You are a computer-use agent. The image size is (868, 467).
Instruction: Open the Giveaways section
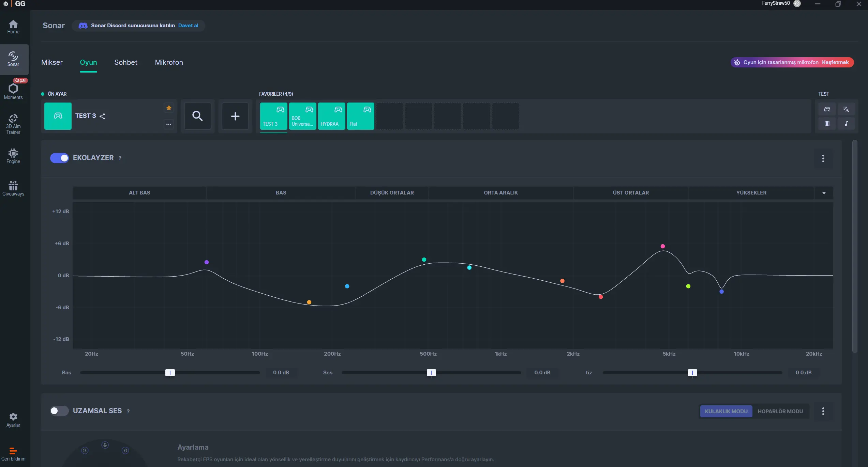tap(13, 188)
